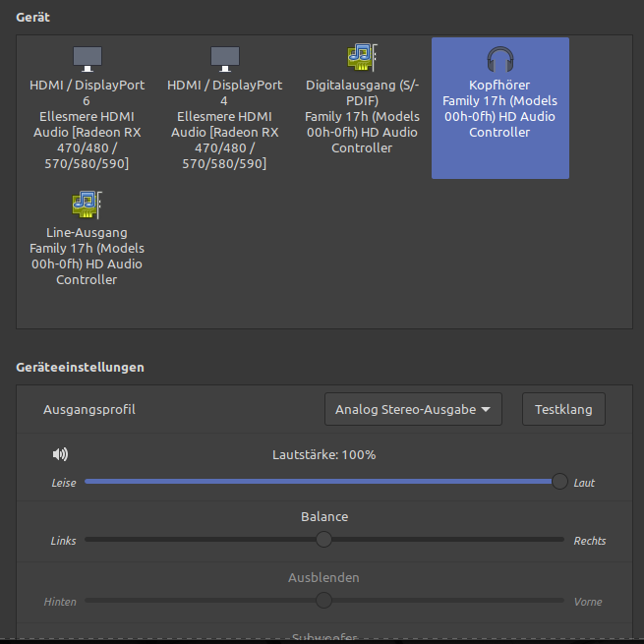Image resolution: width=644 pixels, height=644 pixels.
Task: Select the 'Ellesmere HDMI Audio' text under DisplayPort 4
Action: tap(224, 124)
